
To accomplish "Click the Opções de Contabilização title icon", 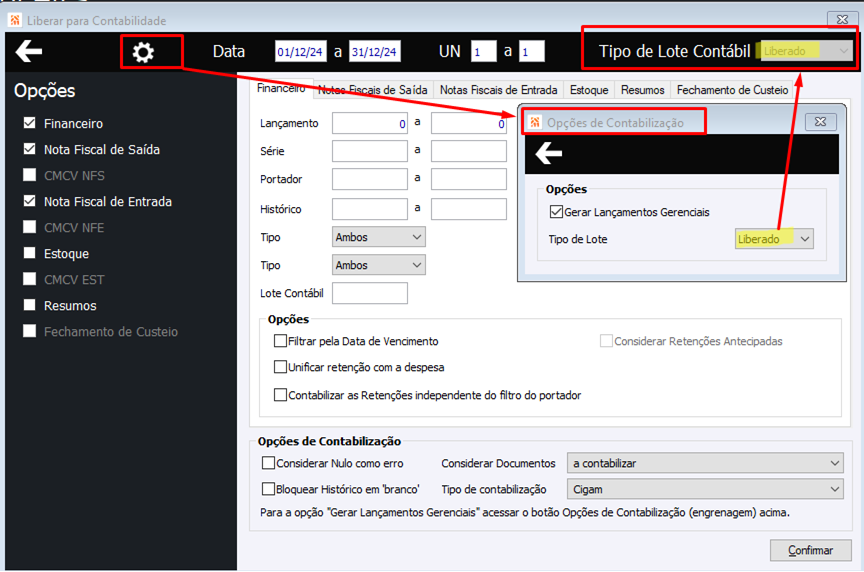I will [535, 122].
